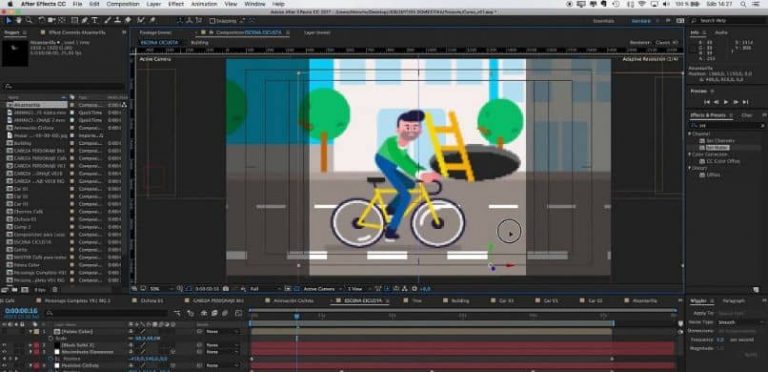Viewport: 768px width, 372px height.
Task: Collapse the Channel category in Effects & Presets
Action: [690, 134]
